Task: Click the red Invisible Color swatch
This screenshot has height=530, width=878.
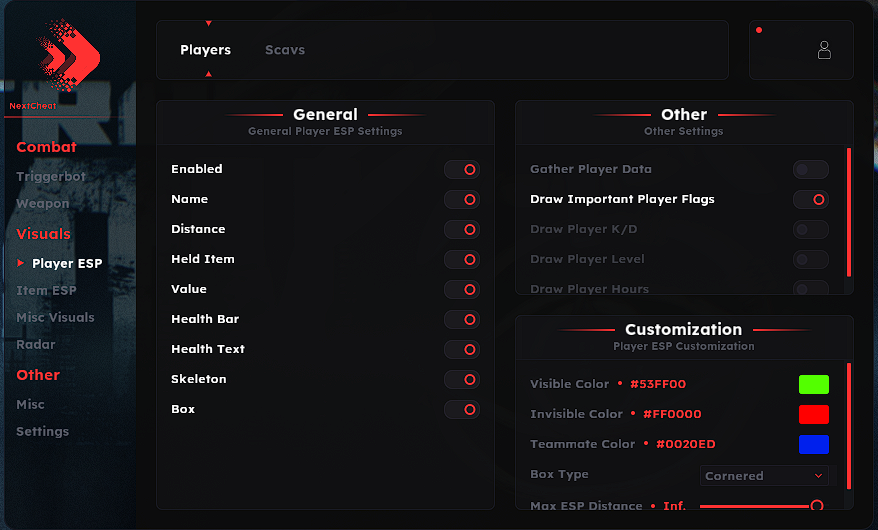Action: 814,414
